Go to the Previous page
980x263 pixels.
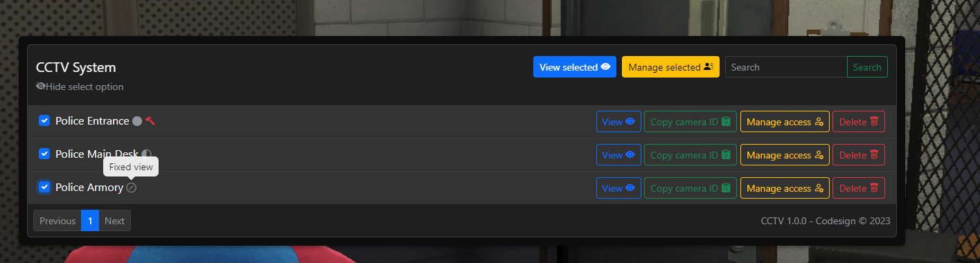pyautogui.click(x=57, y=221)
